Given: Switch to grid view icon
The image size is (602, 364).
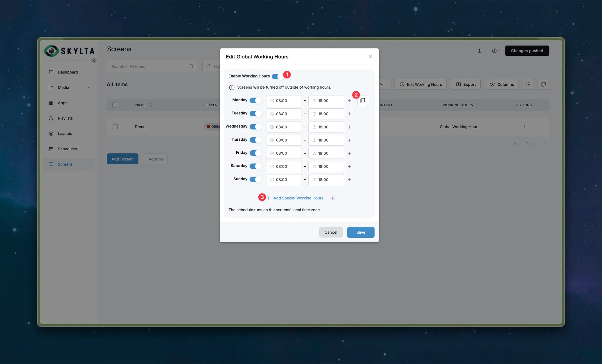Looking at the screenshot, I should tap(528, 85).
